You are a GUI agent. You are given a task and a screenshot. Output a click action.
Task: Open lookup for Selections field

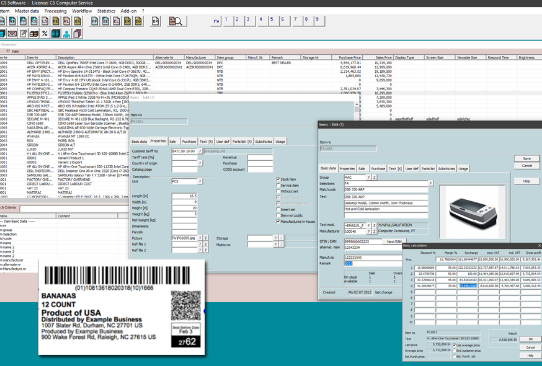[431, 183]
